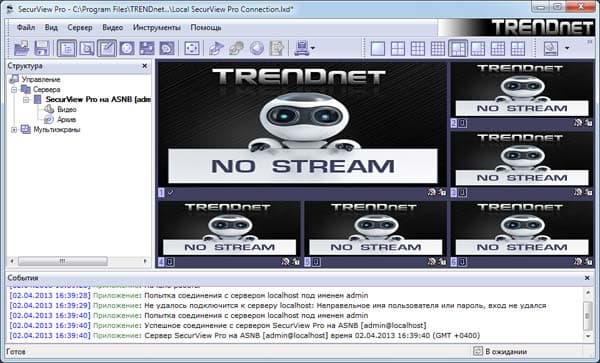Select the active 1+5 layout button

coord(458,49)
